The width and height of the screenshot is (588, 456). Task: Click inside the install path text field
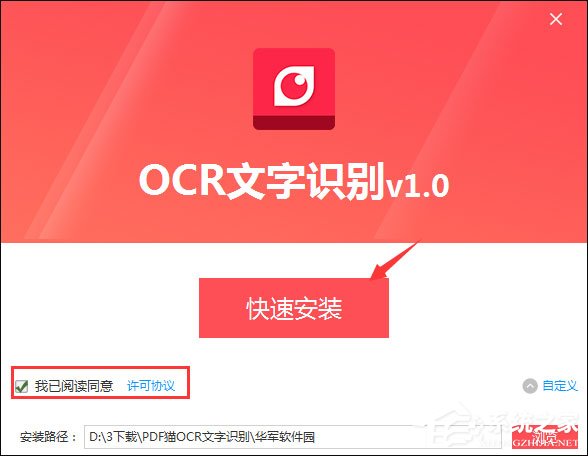[292, 437]
